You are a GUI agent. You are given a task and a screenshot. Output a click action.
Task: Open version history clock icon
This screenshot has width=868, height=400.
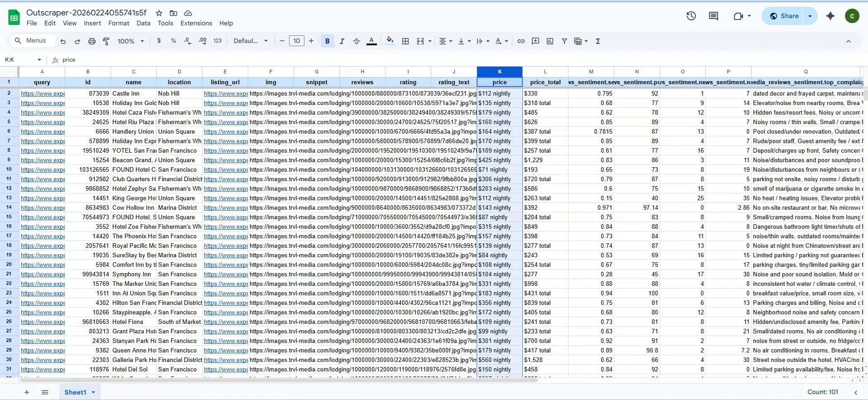pos(691,16)
